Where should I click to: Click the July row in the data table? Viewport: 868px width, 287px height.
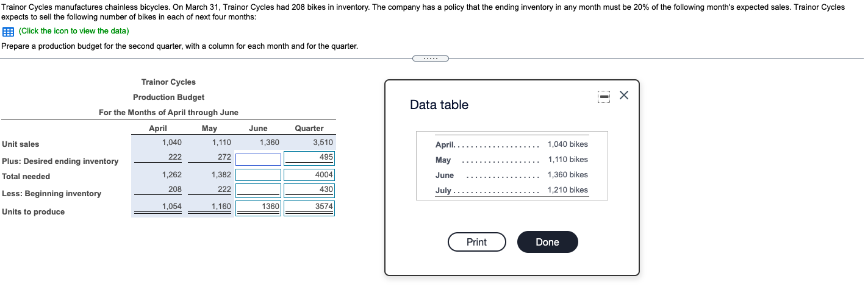point(511,190)
